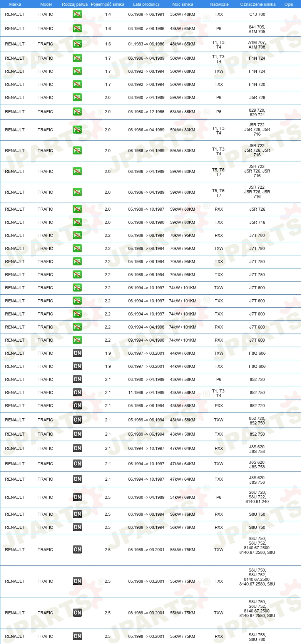Click diesel ON icon in F8Q 606 TXX row
The width and height of the screenshot is (301, 644).
pyautogui.click(x=77, y=366)
